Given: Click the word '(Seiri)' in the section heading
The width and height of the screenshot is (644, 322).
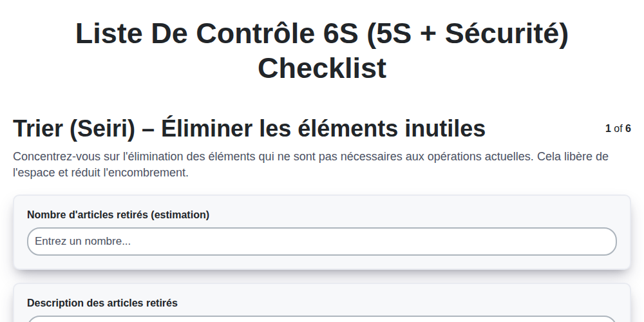Looking at the screenshot, I should pos(102,129).
